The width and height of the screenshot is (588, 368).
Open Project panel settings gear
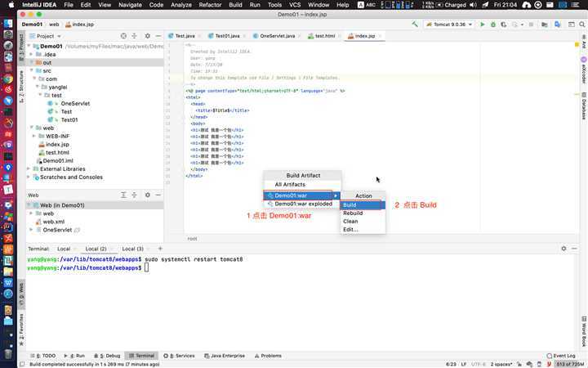pos(147,36)
